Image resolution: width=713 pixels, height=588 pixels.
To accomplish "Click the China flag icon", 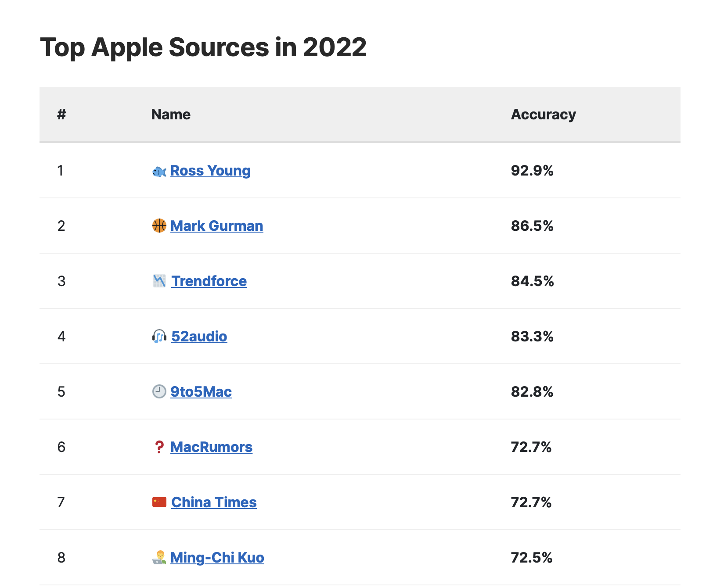I will coord(159,502).
